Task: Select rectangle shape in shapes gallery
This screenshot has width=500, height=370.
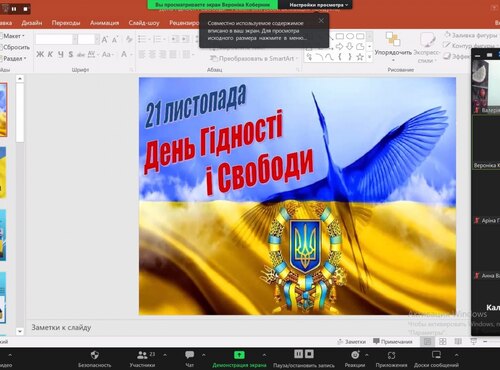Action: 340,36
